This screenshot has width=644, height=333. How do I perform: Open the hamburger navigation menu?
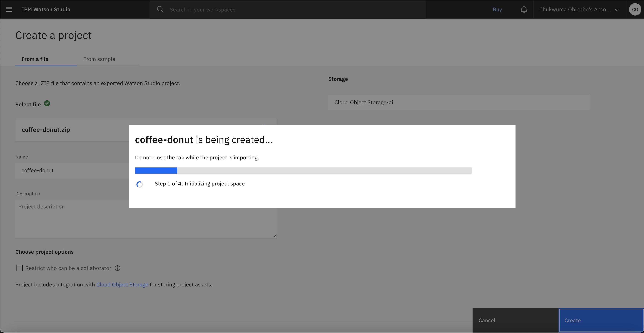coord(9,10)
